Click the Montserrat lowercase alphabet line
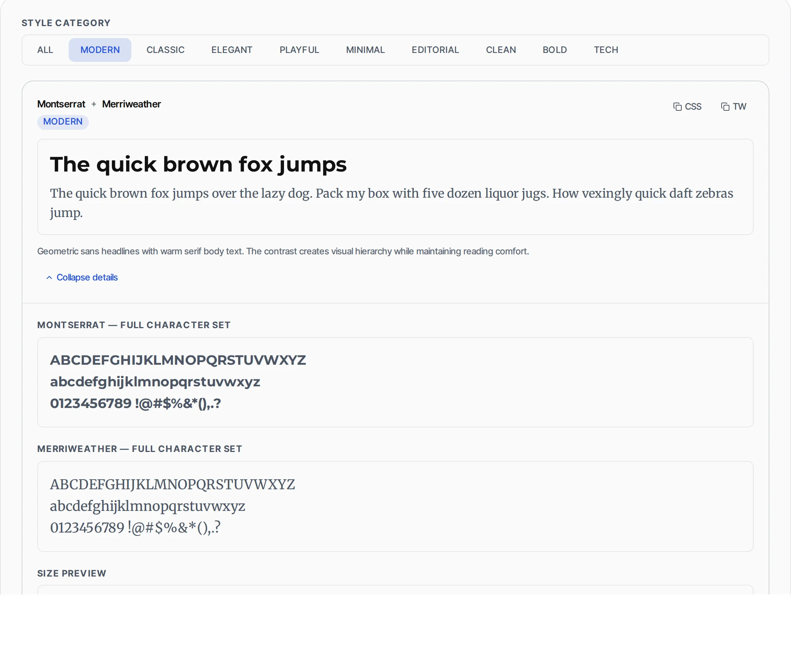 [155, 382]
